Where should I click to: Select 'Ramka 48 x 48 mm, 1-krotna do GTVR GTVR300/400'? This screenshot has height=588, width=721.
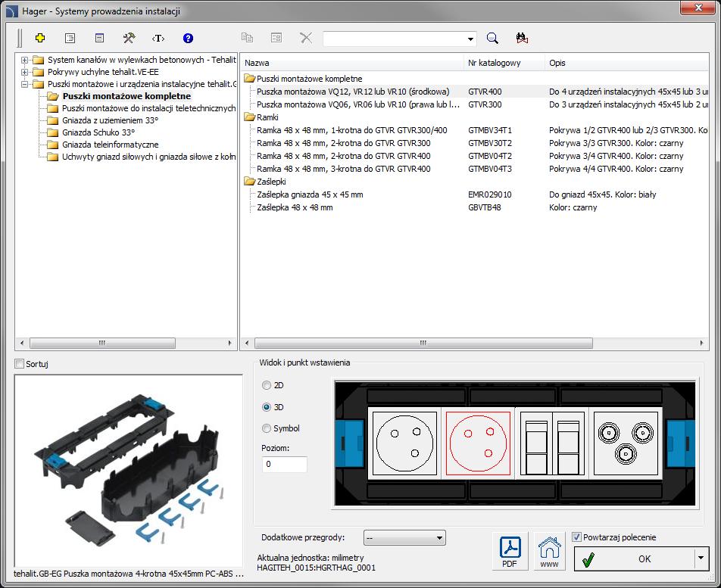point(475,130)
